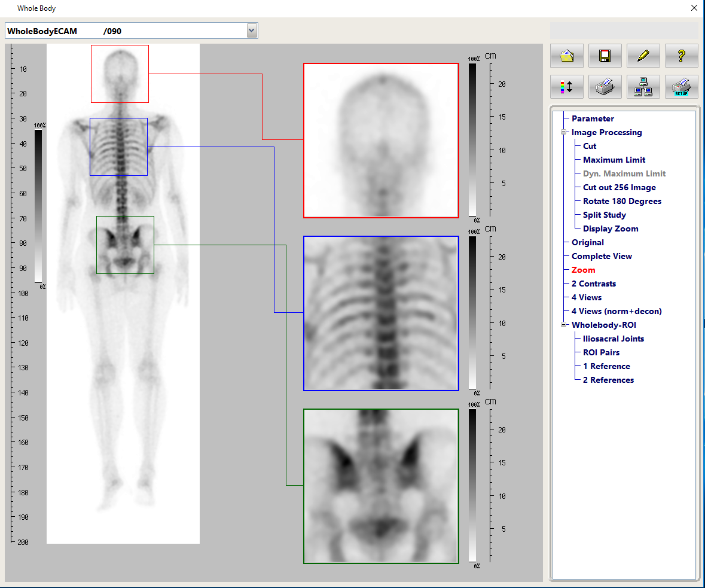Click the Maximum Limit option
Screen dimensions: 705x588
pyautogui.click(x=614, y=160)
